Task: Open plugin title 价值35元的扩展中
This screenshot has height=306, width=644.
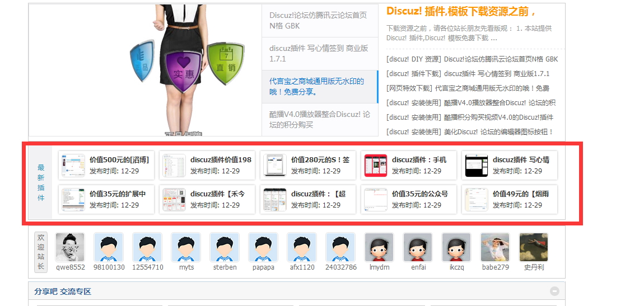Action: 118,194
